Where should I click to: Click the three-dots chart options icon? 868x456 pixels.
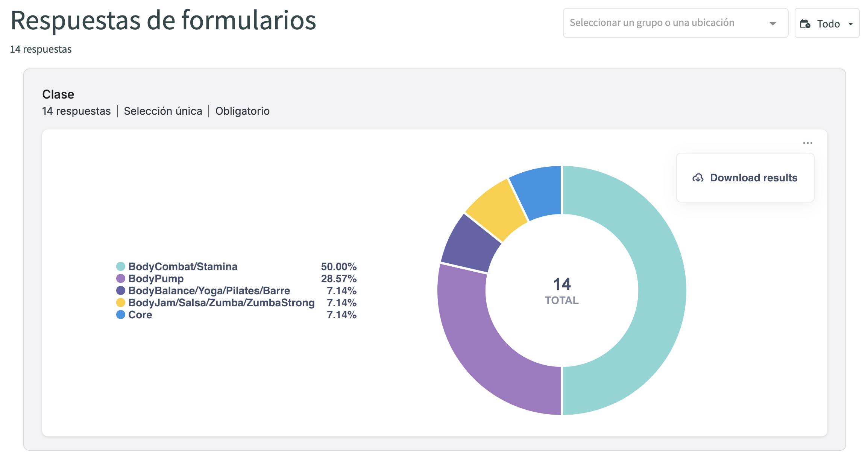pos(807,143)
